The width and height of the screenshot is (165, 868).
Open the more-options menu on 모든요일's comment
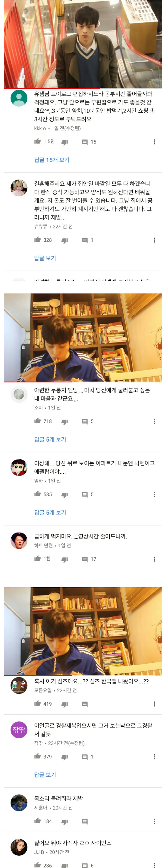click(x=154, y=704)
